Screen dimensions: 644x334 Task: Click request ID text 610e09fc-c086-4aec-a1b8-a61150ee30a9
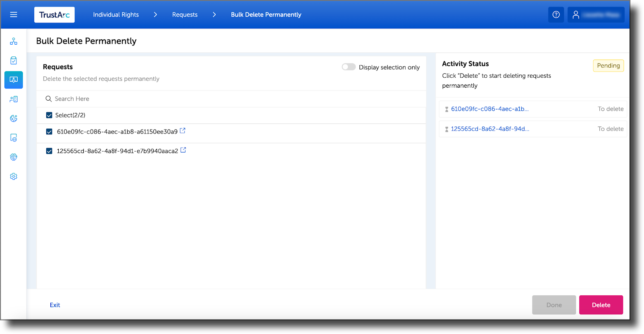[x=117, y=132]
